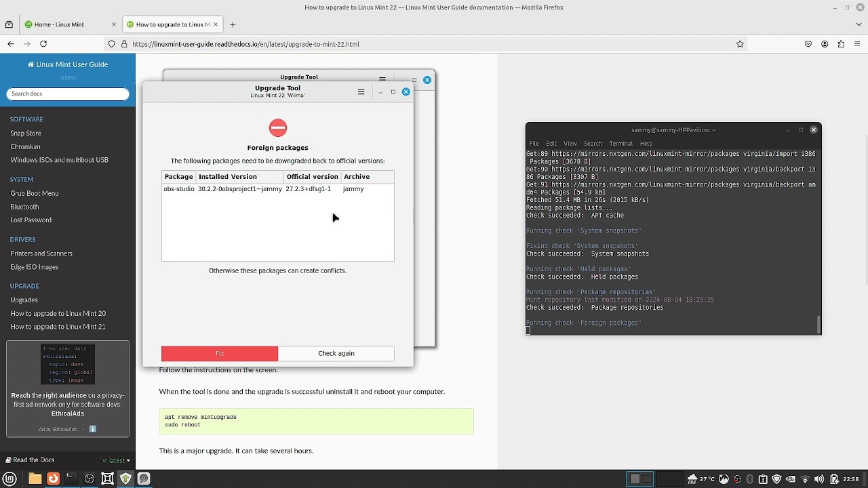The image size is (868, 488).
Task: Open the Firefox account icon
Action: pos(825,44)
